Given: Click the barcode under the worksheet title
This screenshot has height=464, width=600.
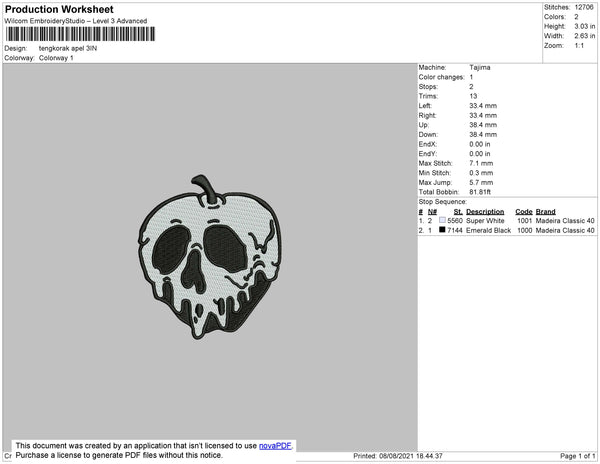Looking at the screenshot, I should [81, 34].
